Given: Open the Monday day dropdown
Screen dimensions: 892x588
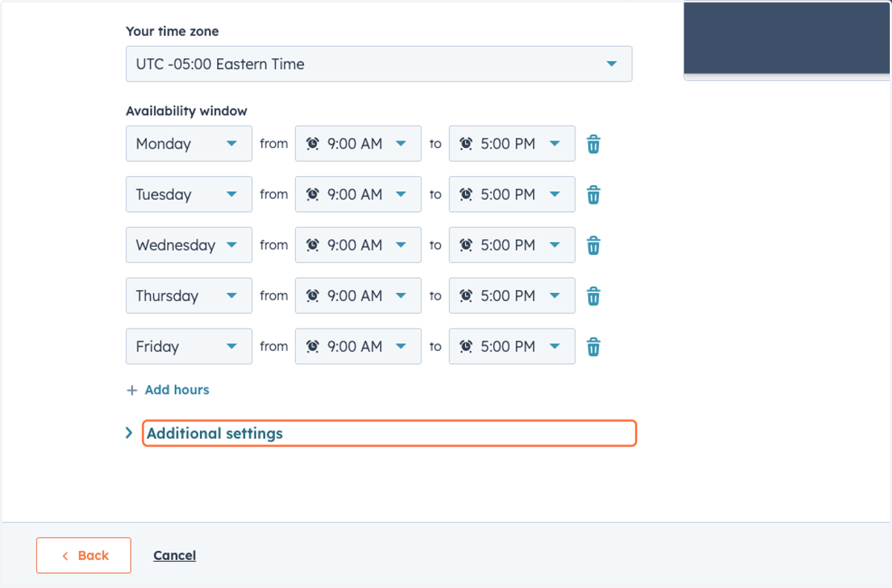Looking at the screenshot, I should [x=189, y=143].
